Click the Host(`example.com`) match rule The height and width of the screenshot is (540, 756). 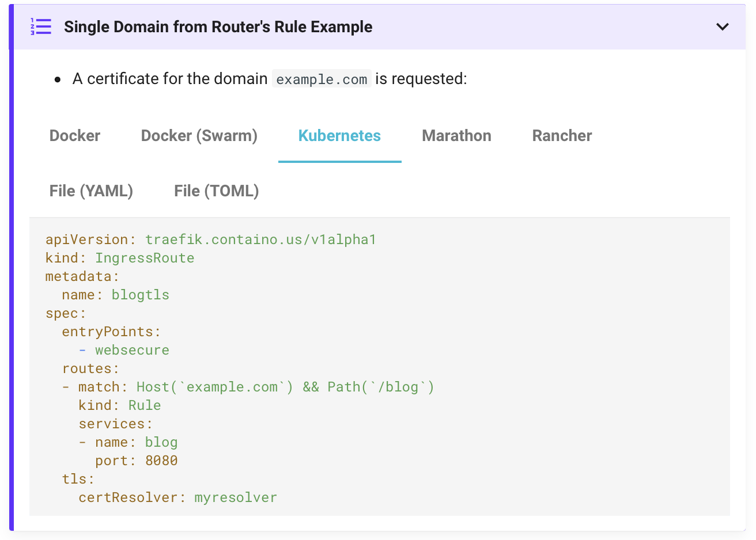click(x=215, y=387)
